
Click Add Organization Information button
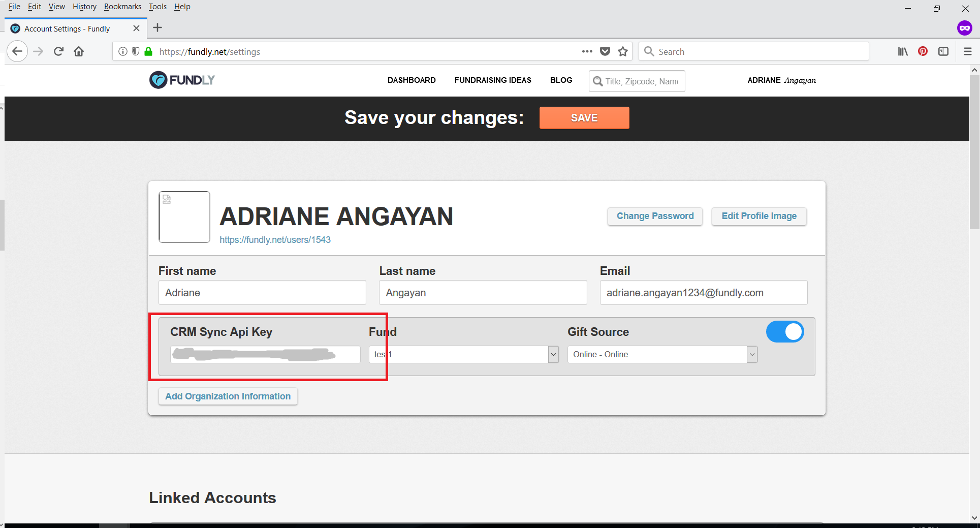[228, 396]
